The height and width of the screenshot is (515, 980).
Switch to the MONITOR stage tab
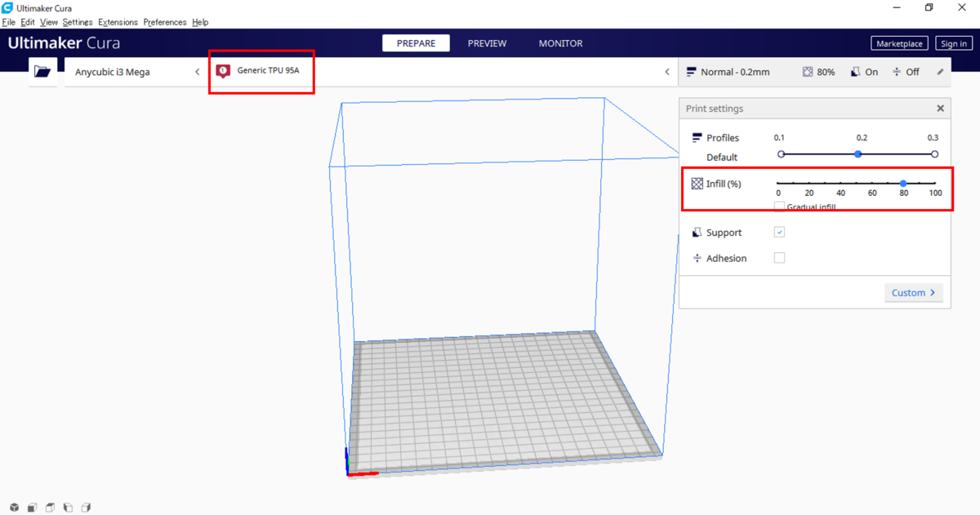561,43
